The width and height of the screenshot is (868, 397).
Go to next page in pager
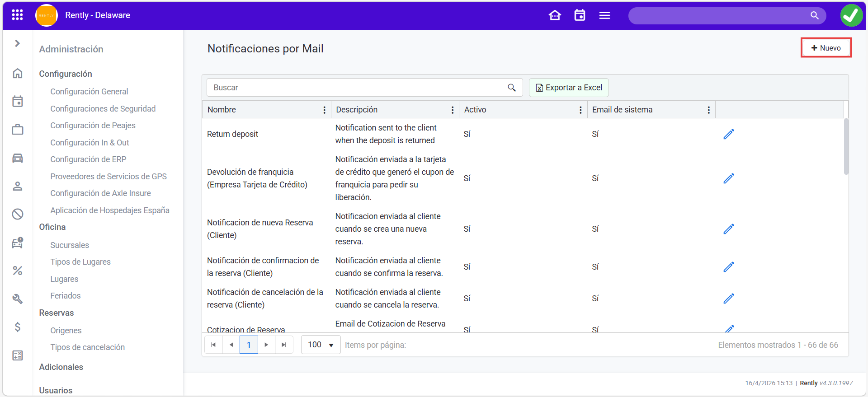tap(266, 345)
